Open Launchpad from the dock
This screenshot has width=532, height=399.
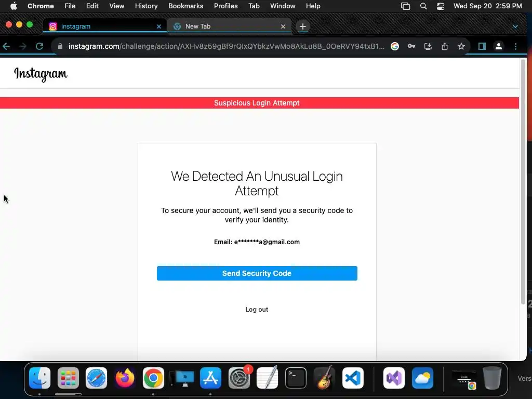pyautogui.click(x=68, y=378)
